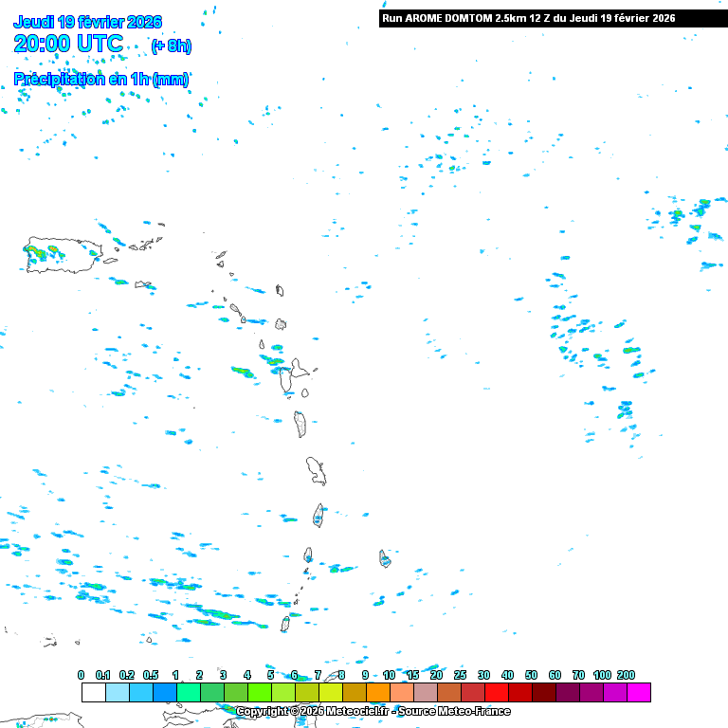The image size is (728, 728).
Task: Click the "(+ 8h)" forecast offset text
Action: pos(172,46)
